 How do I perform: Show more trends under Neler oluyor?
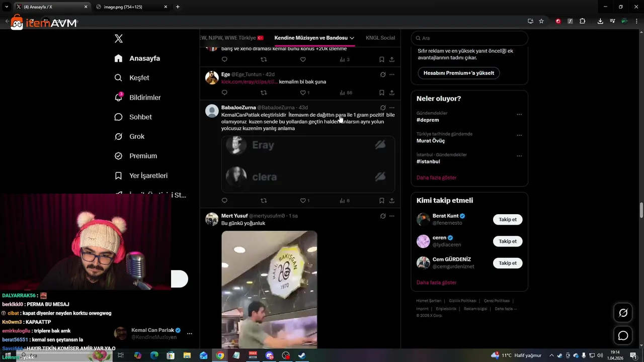(437, 177)
